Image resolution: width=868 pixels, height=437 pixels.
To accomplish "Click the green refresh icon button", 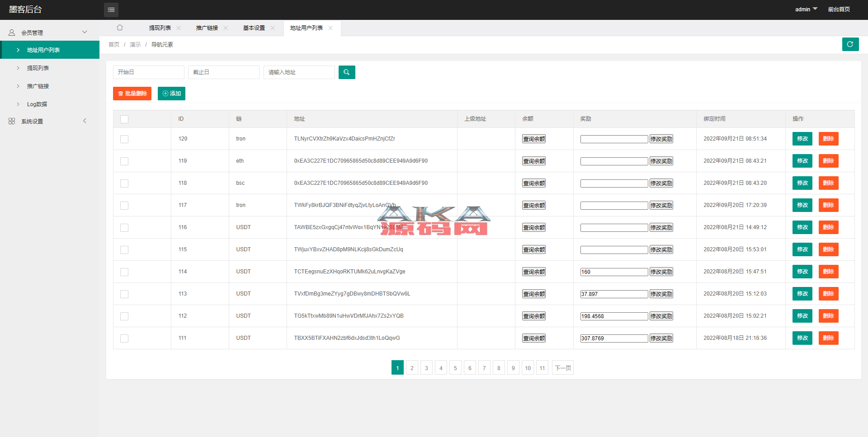I will tap(850, 44).
